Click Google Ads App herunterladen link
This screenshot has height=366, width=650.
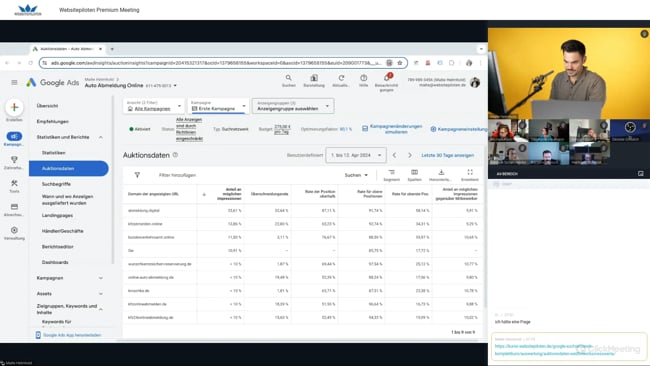pyautogui.click(x=68, y=335)
